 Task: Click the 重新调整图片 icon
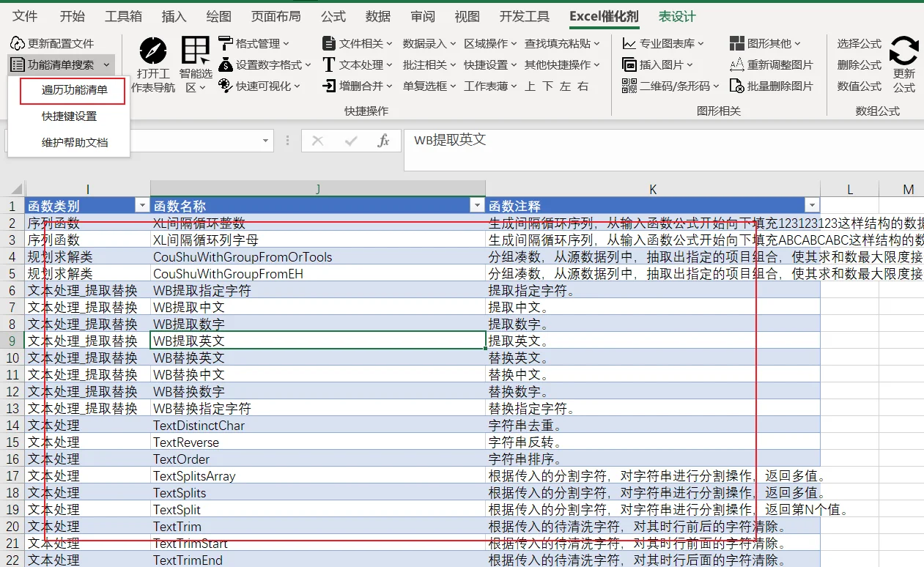[x=737, y=64]
